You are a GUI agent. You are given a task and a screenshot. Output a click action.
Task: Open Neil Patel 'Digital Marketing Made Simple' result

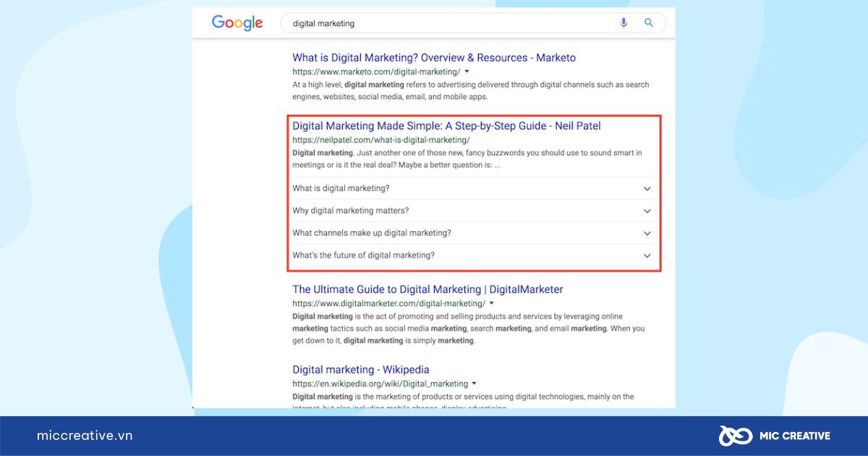pyautogui.click(x=446, y=126)
